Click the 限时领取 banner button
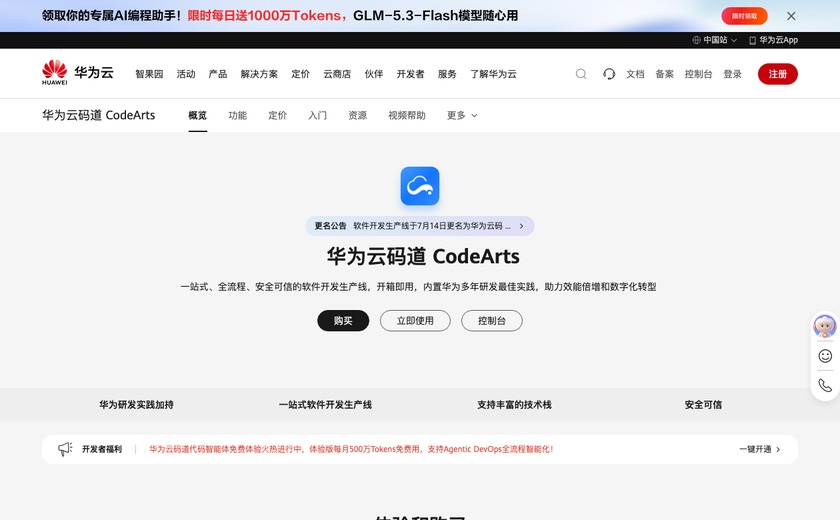This screenshot has height=520, width=840. click(744, 16)
